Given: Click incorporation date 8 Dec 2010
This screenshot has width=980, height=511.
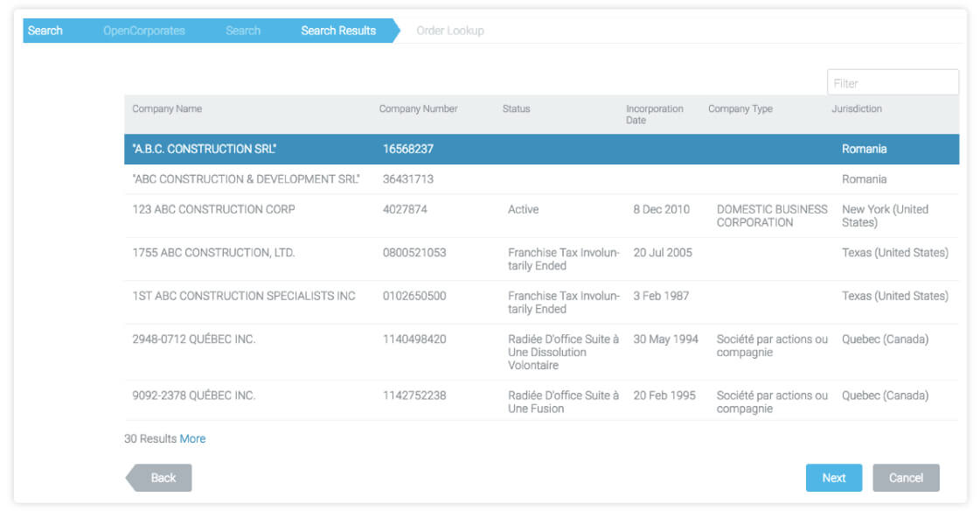Looking at the screenshot, I should tap(661, 209).
